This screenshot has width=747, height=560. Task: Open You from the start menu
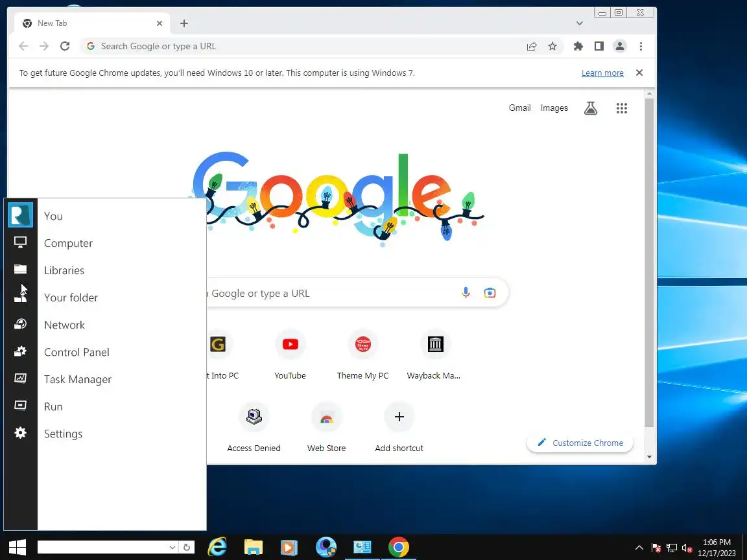pos(53,216)
